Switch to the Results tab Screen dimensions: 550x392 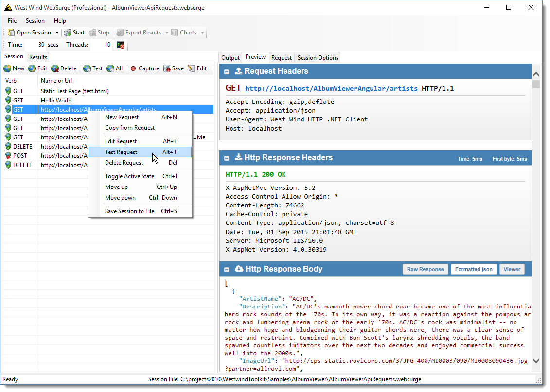(38, 57)
